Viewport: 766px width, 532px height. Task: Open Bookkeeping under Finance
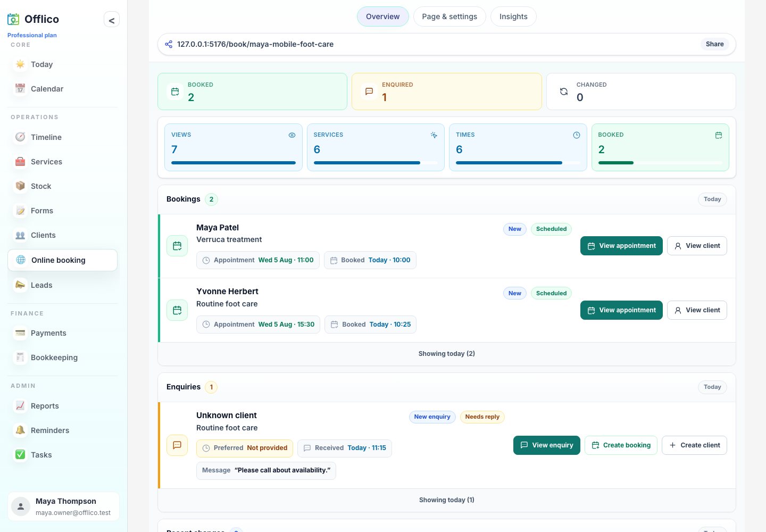62,358
